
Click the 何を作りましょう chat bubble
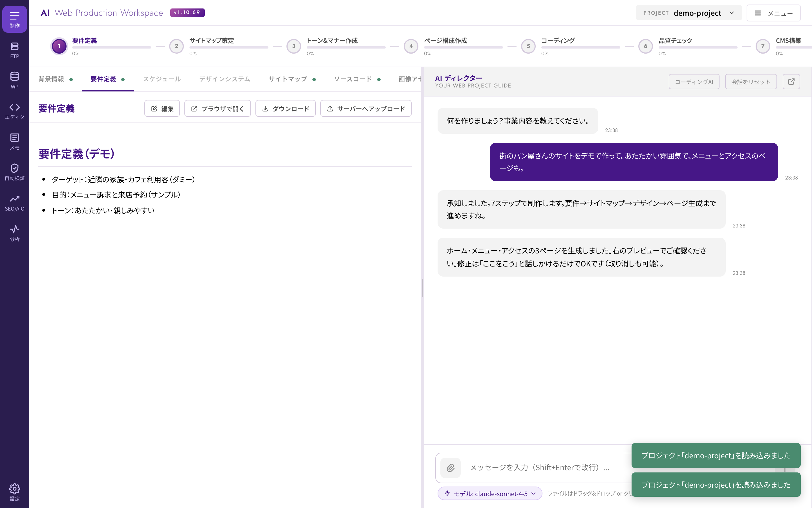click(518, 121)
